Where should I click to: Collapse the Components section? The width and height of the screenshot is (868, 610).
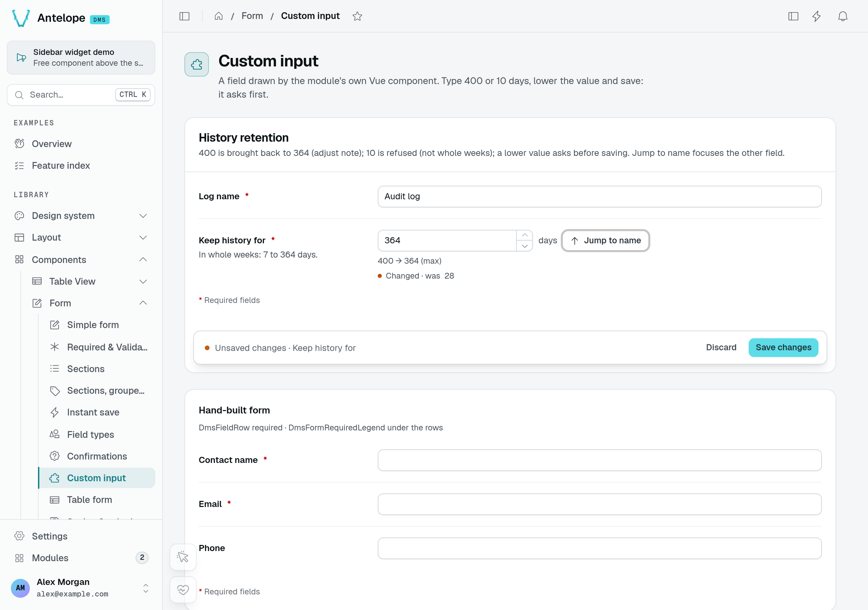click(x=81, y=260)
